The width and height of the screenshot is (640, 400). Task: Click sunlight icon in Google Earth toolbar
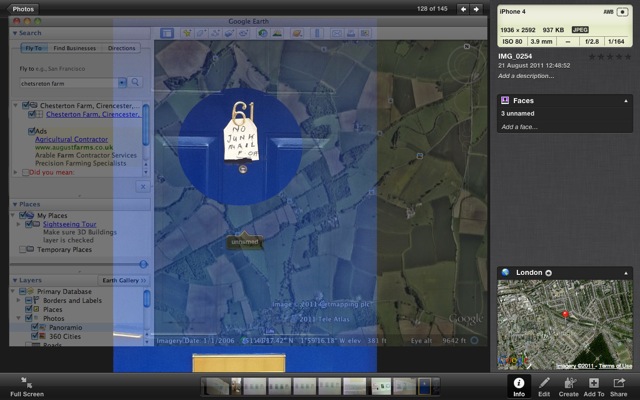[277, 33]
